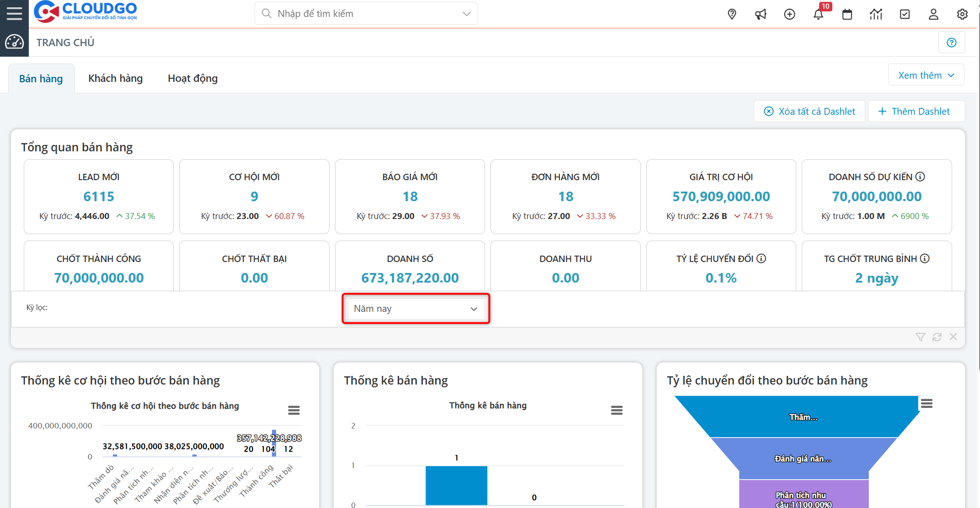
Task: Open the notifications bell
Action: pyautogui.click(x=818, y=14)
